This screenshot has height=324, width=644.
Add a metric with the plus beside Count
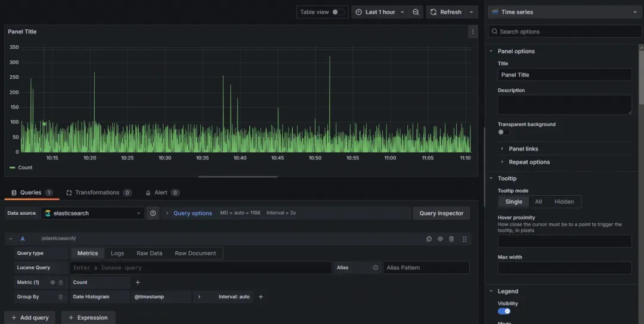[x=138, y=282]
